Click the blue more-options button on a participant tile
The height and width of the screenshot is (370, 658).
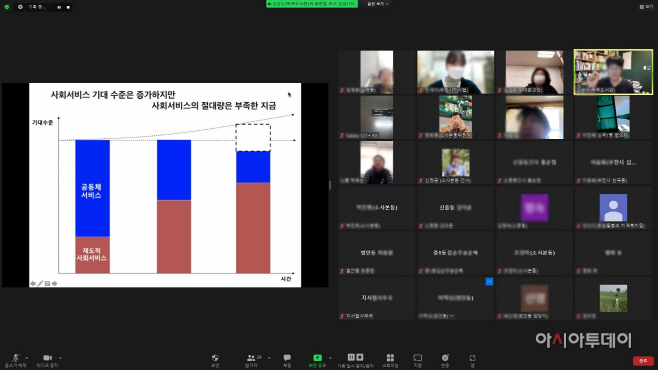point(489,282)
